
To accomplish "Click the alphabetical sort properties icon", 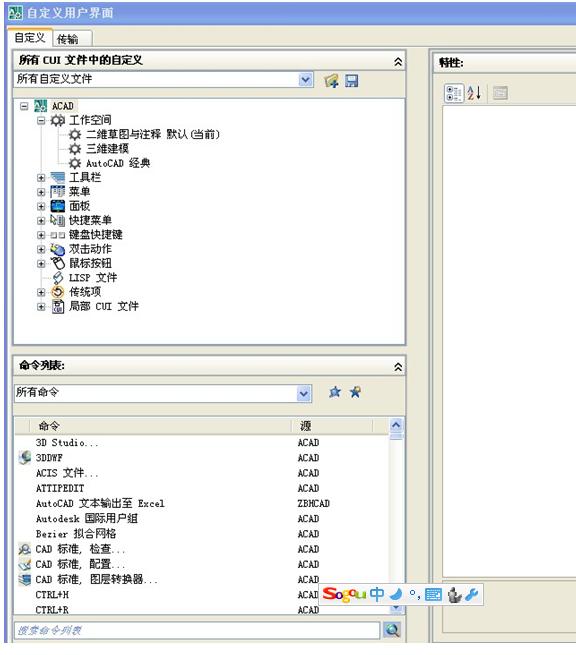I will coord(474,93).
